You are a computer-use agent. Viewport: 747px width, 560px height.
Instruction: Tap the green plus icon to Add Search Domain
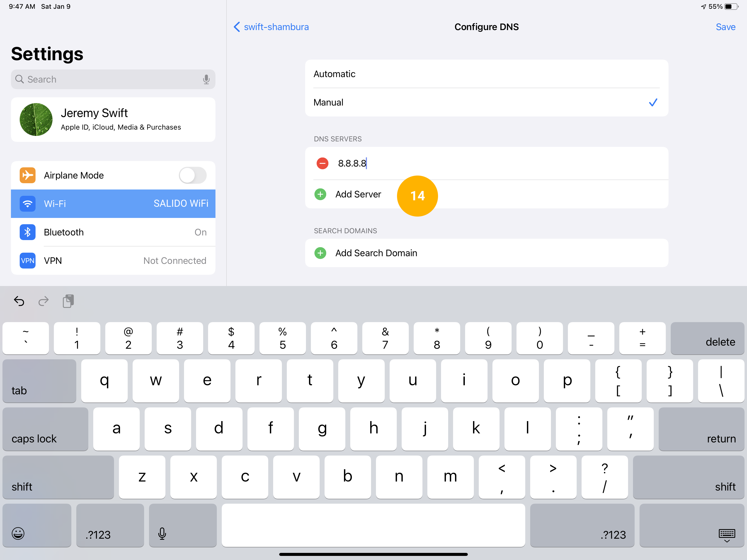pyautogui.click(x=321, y=253)
